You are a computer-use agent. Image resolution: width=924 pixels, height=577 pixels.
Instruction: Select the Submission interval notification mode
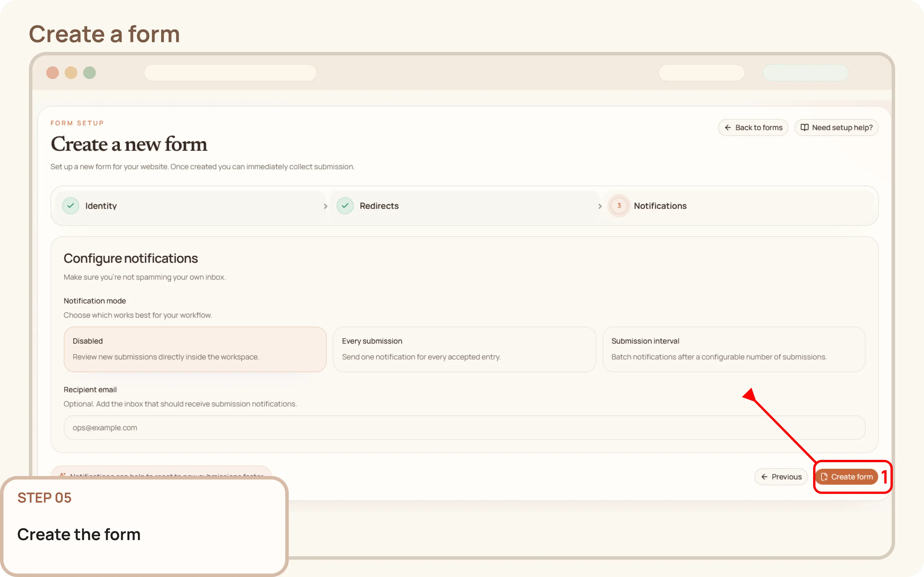734,349
